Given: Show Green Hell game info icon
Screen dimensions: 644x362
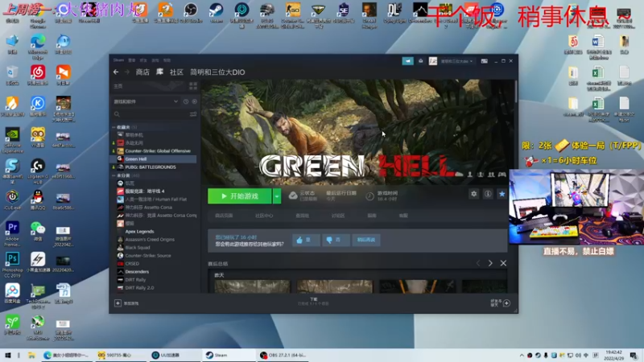Looking at the screenshot, I should (x=488, y=194).
